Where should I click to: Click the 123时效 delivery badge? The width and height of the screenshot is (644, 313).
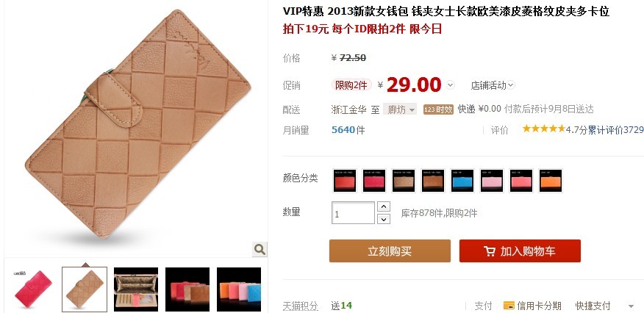click(x=438, y=109)
